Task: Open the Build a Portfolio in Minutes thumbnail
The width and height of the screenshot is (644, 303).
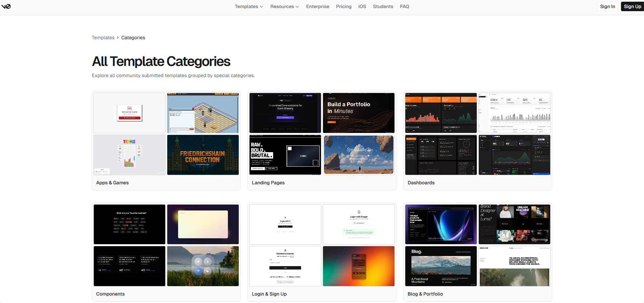Action: tap(359, 113)
